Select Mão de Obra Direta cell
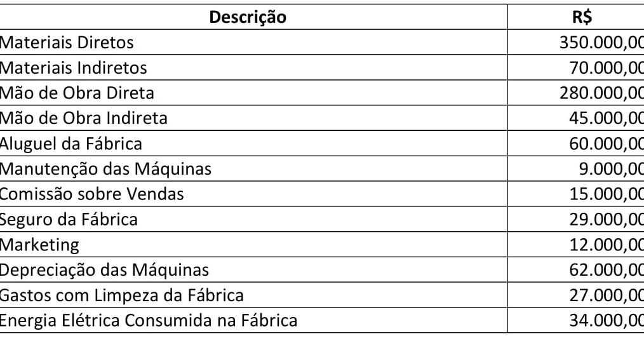The height and width of the screenshot is (338, 644). [76, 93]
